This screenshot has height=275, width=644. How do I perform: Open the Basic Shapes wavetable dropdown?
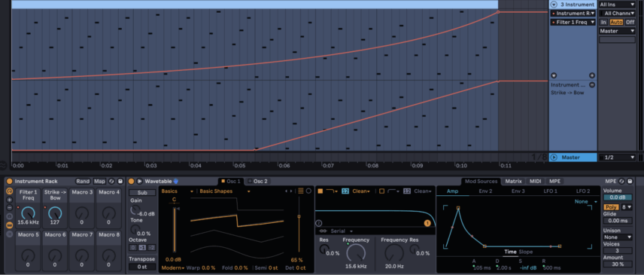click(x=225, y=191)
